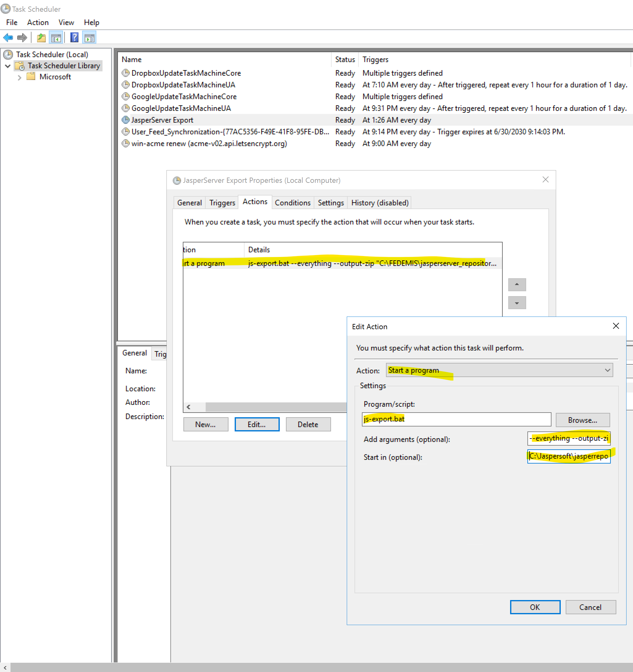This screenshot has height=672, width=633.
Task: Click the Up One Level folder icon
Action: [41, 37]
